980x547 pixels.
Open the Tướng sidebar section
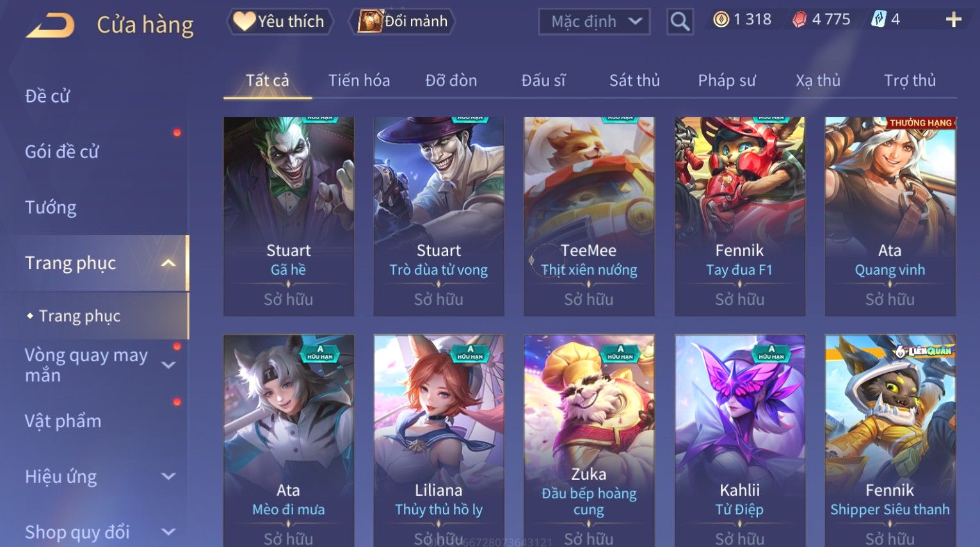tap(51, 208)
